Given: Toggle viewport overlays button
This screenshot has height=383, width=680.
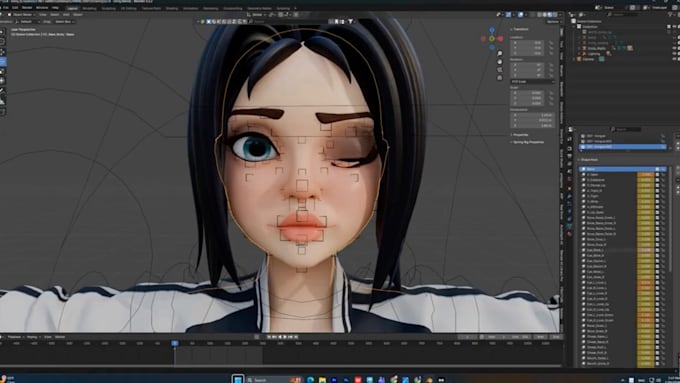Looking at the screenshot, I should [520, 15].
